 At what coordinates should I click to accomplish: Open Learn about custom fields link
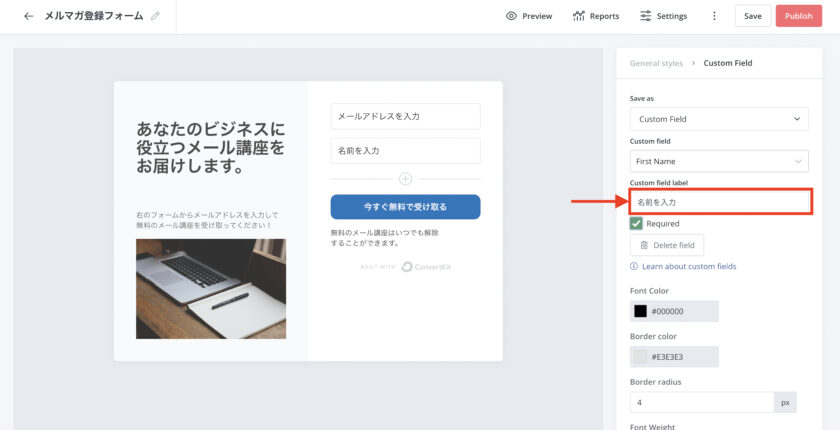(x=689, y=266)
